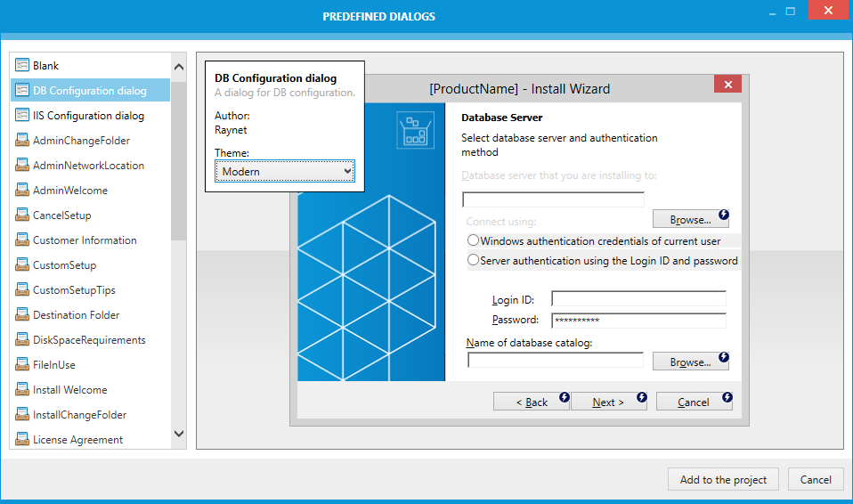
Task: Click the bottom Cancel button
Action: click(815, 480)
